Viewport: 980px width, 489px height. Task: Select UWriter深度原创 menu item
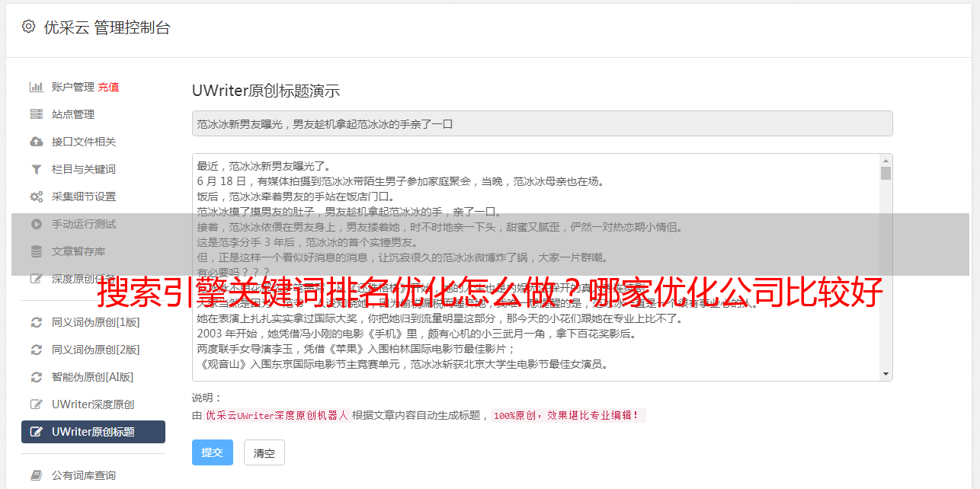[93, 404]
